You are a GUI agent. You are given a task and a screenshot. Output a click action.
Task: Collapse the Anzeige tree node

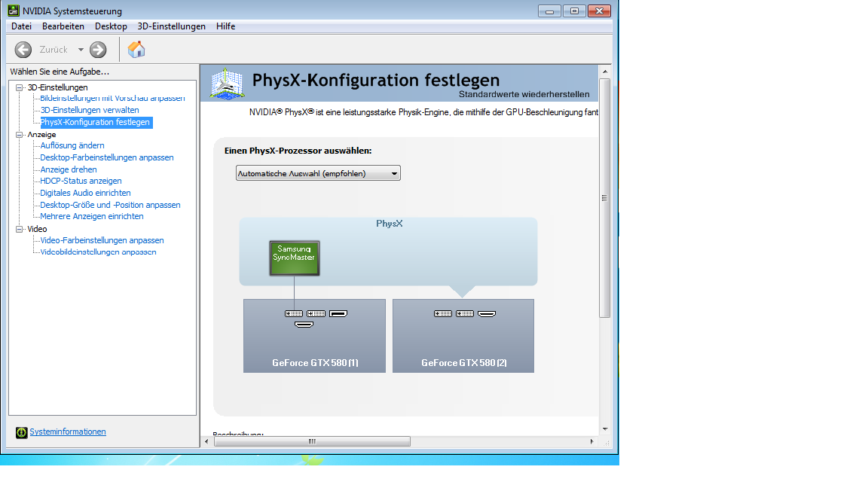[20, 135]
